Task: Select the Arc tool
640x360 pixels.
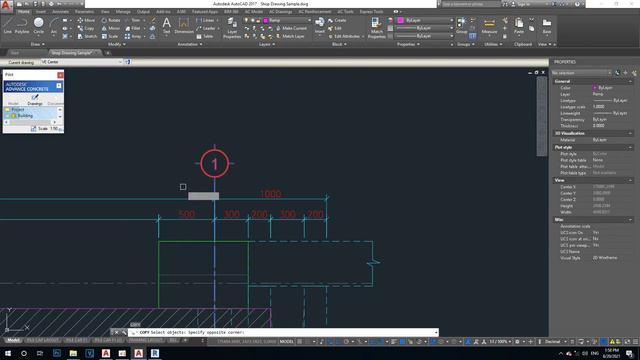Action: (x=53, y=26)
